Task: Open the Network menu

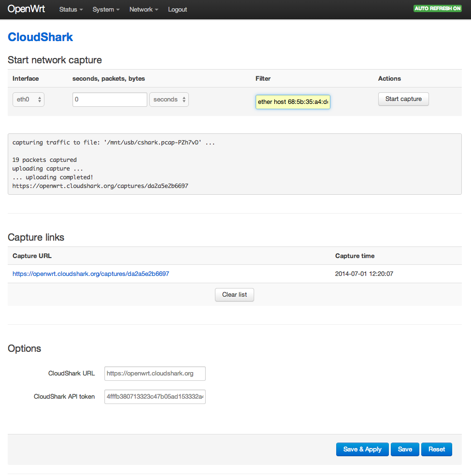Action: [x=144, y=9]
